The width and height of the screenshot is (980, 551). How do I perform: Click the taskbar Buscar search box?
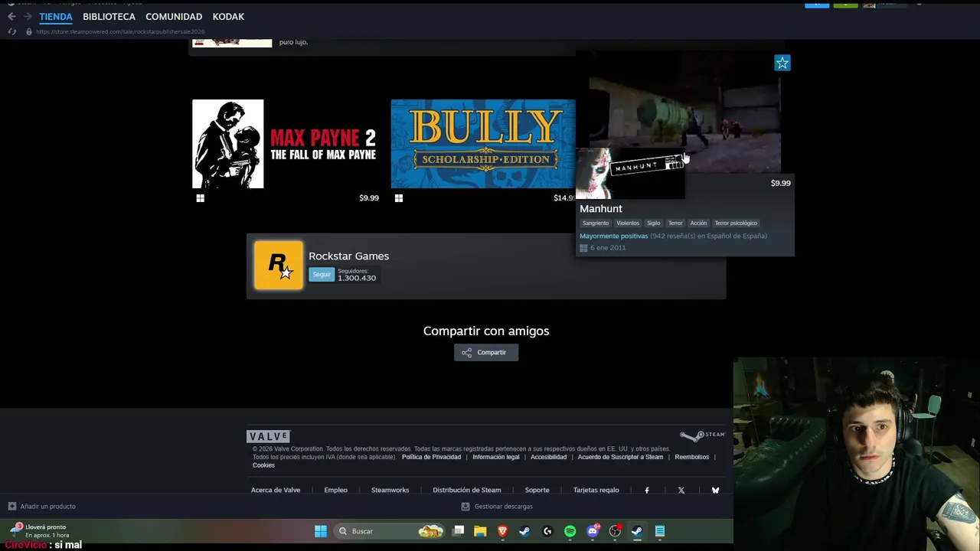390,531
